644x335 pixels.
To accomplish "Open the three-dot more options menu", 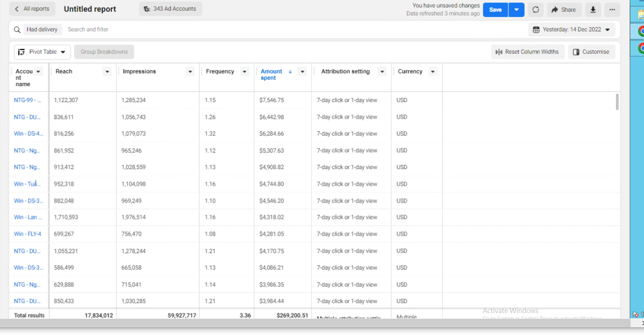I will pos(612,10).
